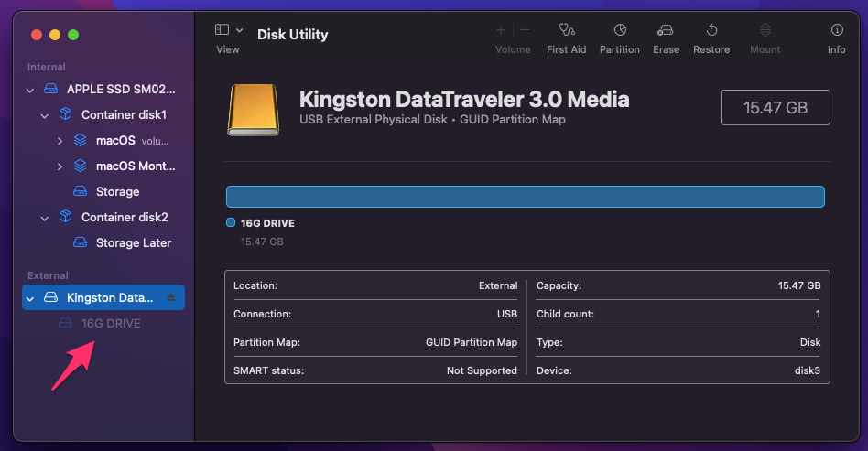This screenshot has width=868, height=451.
Task: Click the Child count value 1
Action: 818,314
